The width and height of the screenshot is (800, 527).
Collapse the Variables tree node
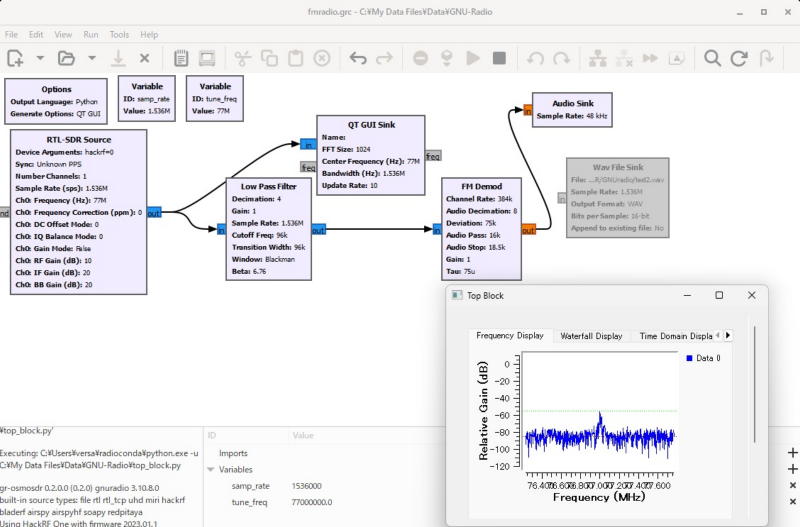(211, 469)
